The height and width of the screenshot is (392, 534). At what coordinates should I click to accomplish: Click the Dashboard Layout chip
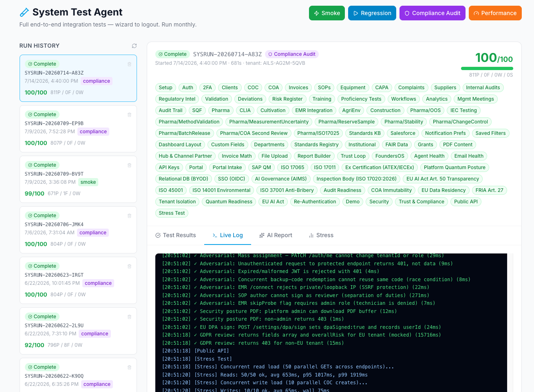point(180,145)
